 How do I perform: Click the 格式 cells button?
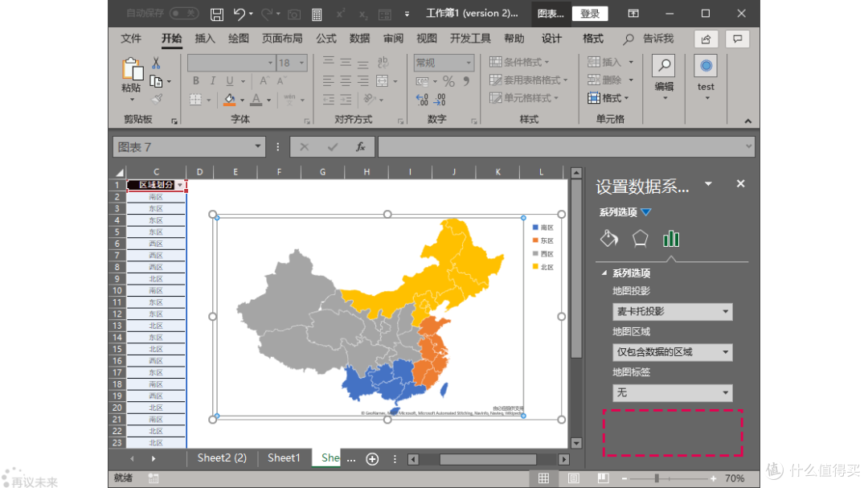(x=608, y=98)
